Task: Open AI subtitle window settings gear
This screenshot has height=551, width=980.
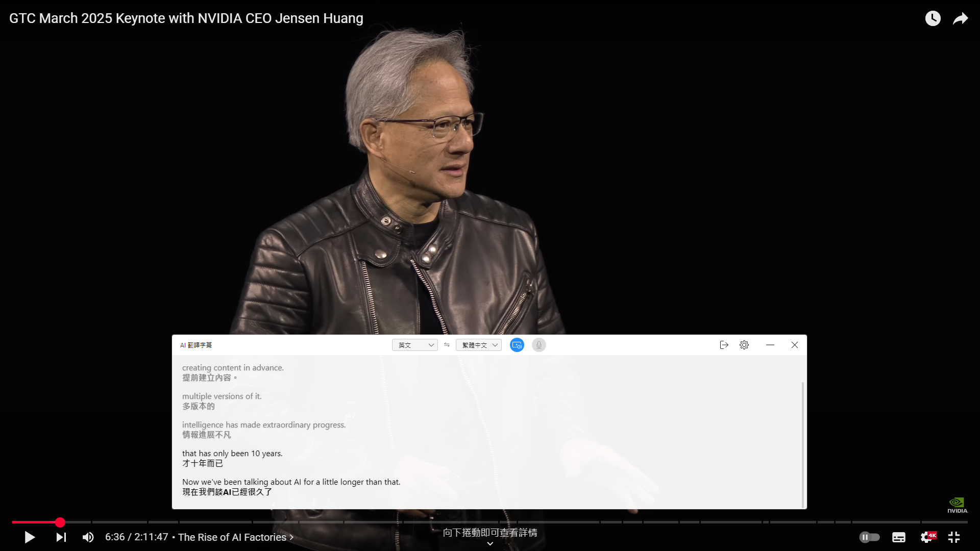Action: point(744,345)
